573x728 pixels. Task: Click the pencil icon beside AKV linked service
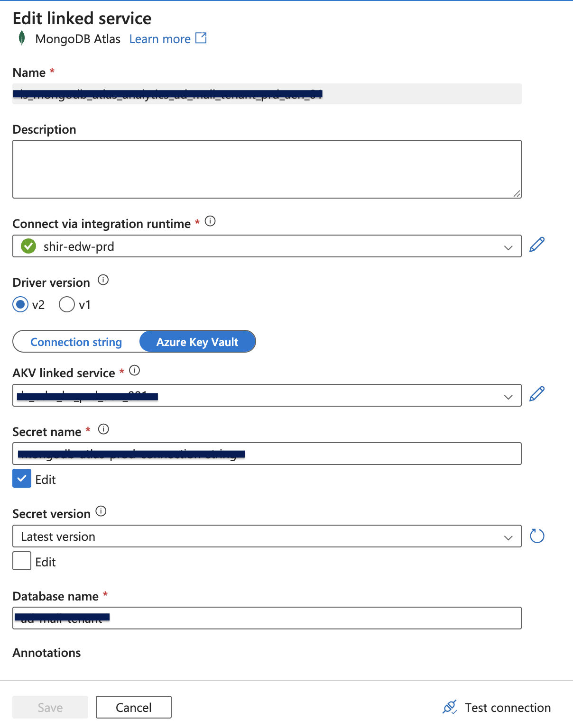[536, 394]
